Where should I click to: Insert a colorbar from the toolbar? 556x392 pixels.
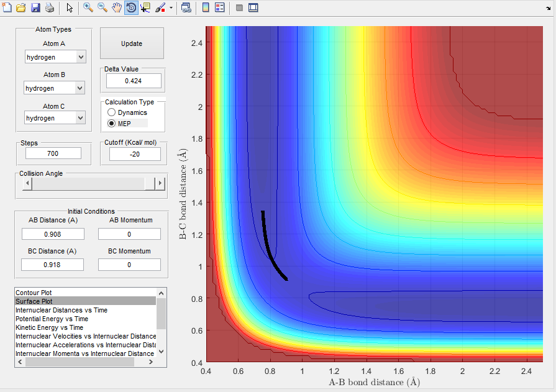pyautogui.click(x=206, y=8)
